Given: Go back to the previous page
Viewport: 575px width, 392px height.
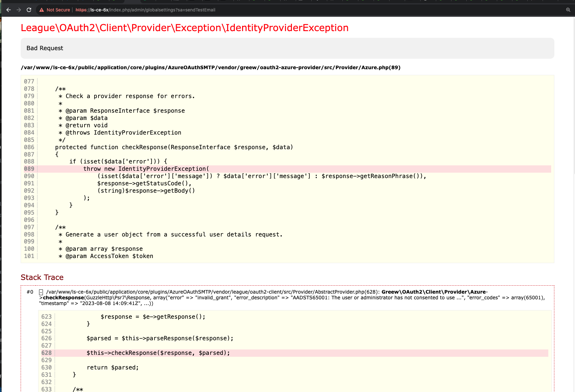Looking at the screenshot, I should (9, 10).
